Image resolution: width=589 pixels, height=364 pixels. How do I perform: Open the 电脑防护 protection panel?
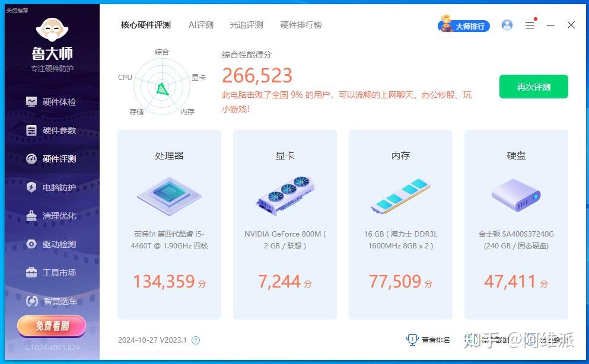(x=52, y=187)
